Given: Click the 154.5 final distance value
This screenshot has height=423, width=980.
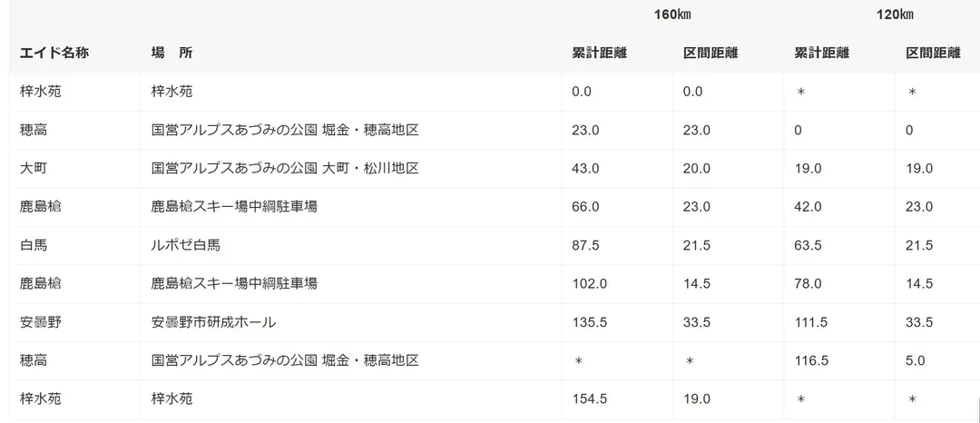Looking at the screenshot, I should [x=589, y=398].
